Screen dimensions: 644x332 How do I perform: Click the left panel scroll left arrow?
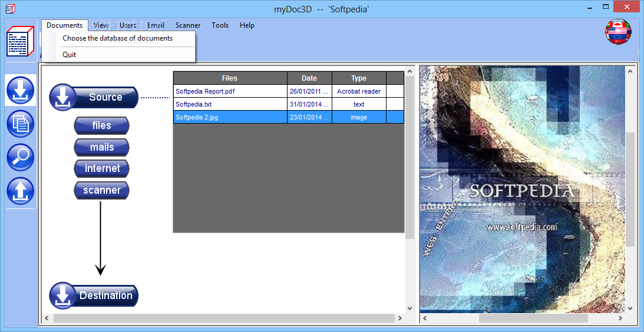click(47, 318)
